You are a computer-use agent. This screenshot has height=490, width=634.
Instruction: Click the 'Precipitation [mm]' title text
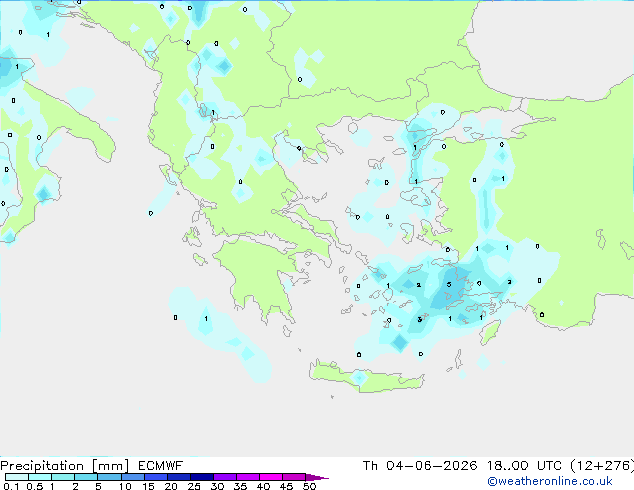coord(64,466)
